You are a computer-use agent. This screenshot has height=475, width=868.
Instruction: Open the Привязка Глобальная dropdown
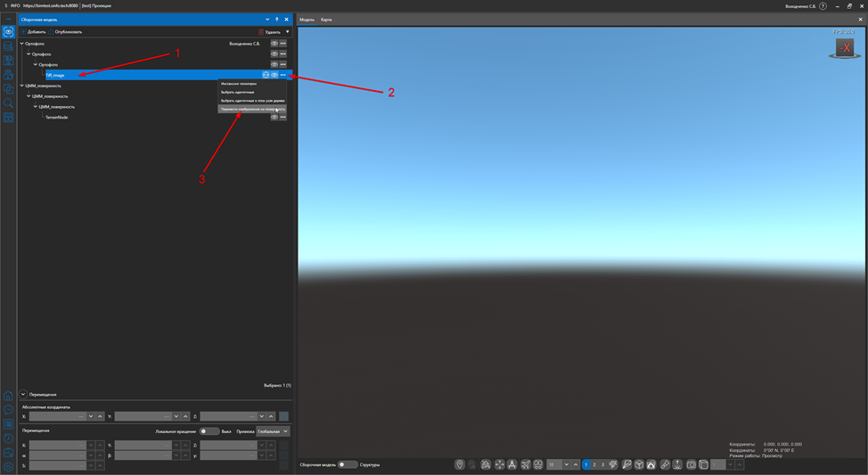point(273,431)
